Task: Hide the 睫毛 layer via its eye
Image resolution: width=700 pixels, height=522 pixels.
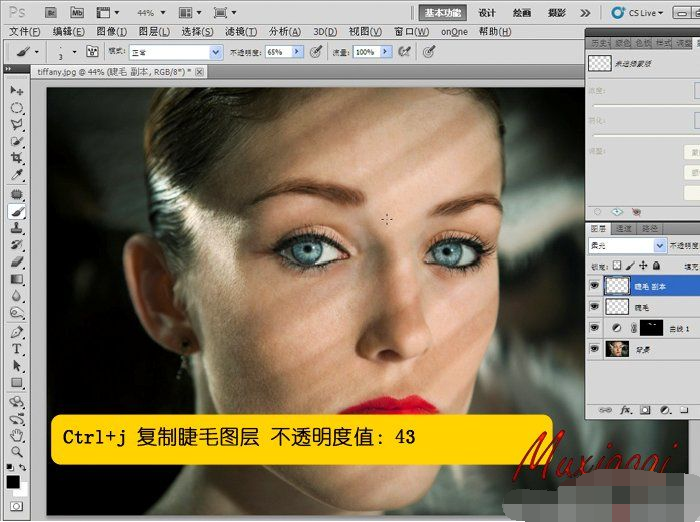Action: (x=594, y=307)
